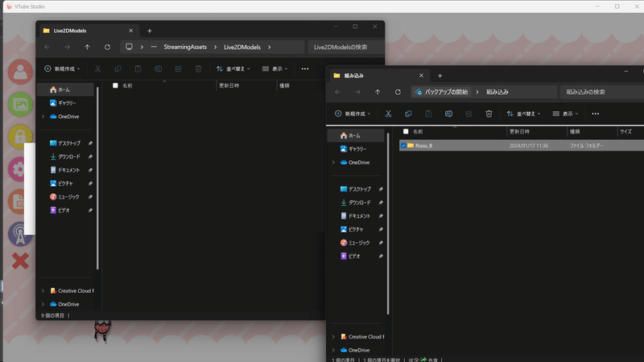Open ミュージック in Live2DModels window sidebar

click(66, 197)
